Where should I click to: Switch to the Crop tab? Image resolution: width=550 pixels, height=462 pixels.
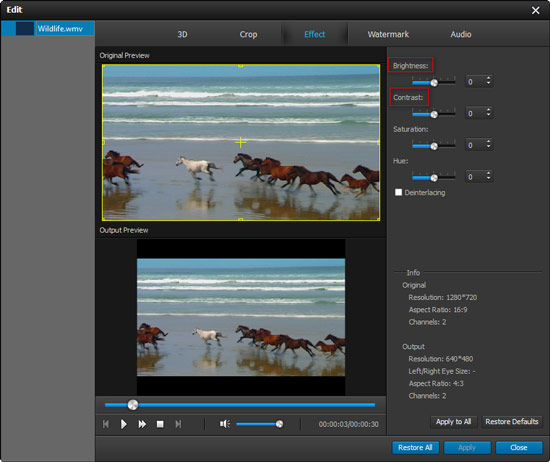point(248,34)
